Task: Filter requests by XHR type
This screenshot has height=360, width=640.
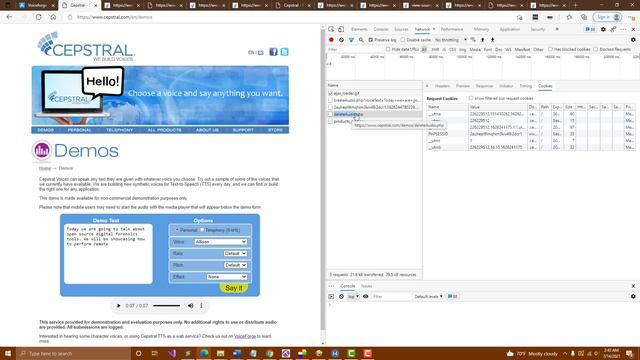Action: click(x=435, y=49)
